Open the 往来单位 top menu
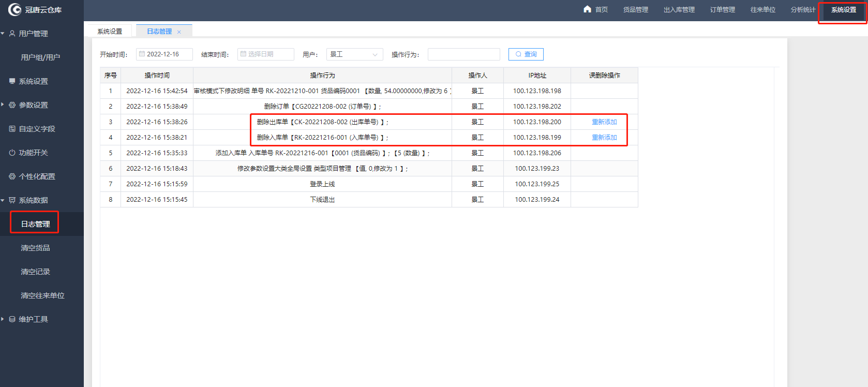868x387 pixels. [762, 9]
